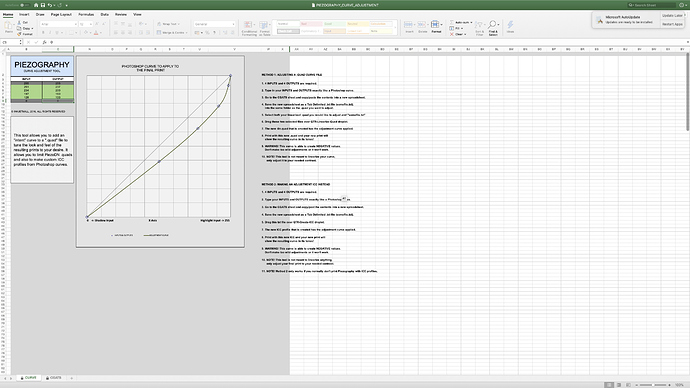Click the Home icon in title bar
Viewport: 690px width, 388px height.
coord(36,5)
